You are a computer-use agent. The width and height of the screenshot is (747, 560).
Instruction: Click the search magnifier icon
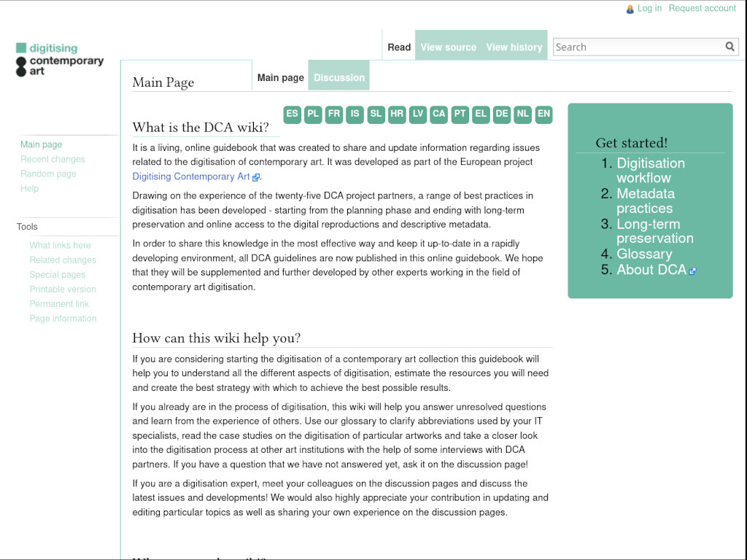tap(729, 47)
